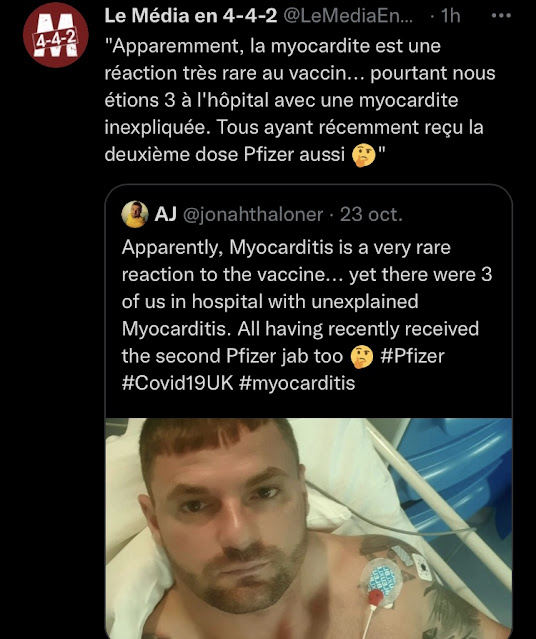536x639 pixels.
Task: Open the @LeMediaEn... handle link
Action: (x=347, y=16)
